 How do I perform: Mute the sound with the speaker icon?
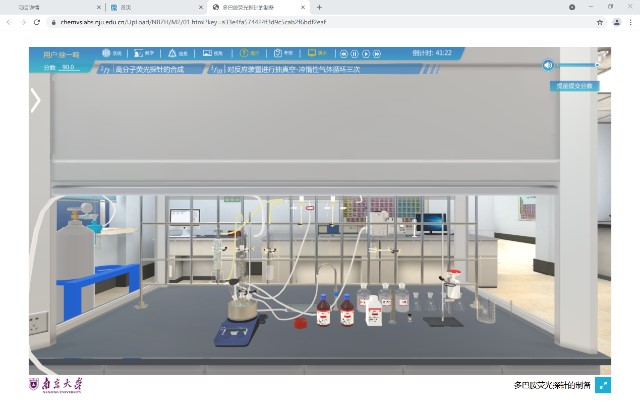point(548,65)
